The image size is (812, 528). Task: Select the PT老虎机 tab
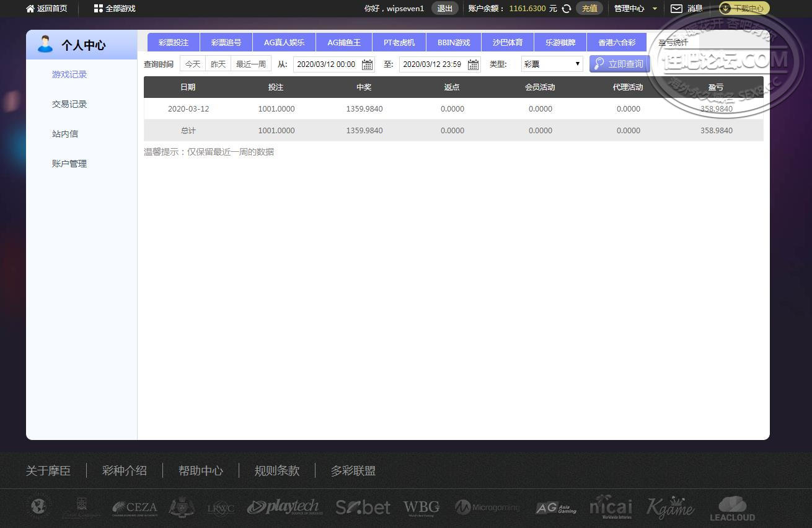point(399,43)
